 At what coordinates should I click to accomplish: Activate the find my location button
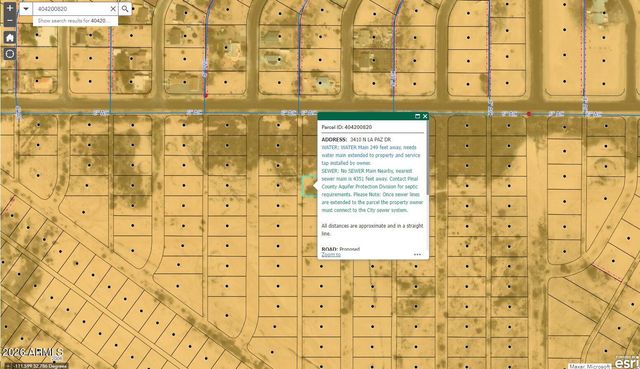click(x=10, y=53)
